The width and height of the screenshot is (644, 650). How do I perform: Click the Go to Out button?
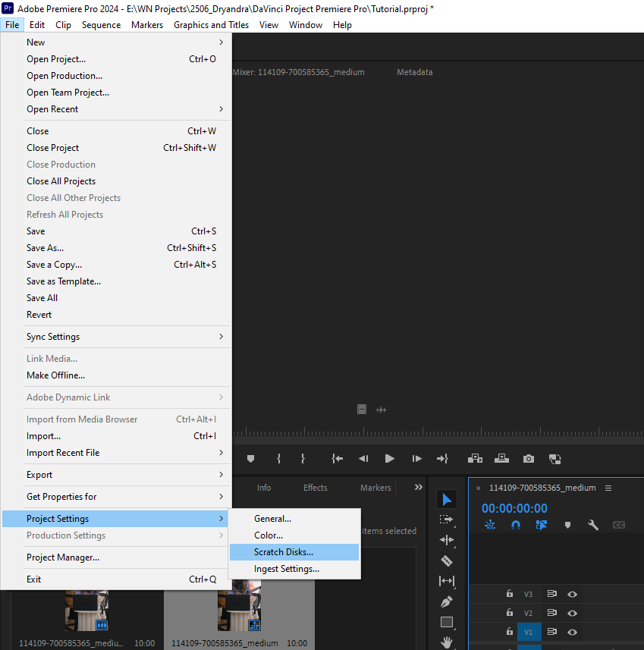(442, 458)
